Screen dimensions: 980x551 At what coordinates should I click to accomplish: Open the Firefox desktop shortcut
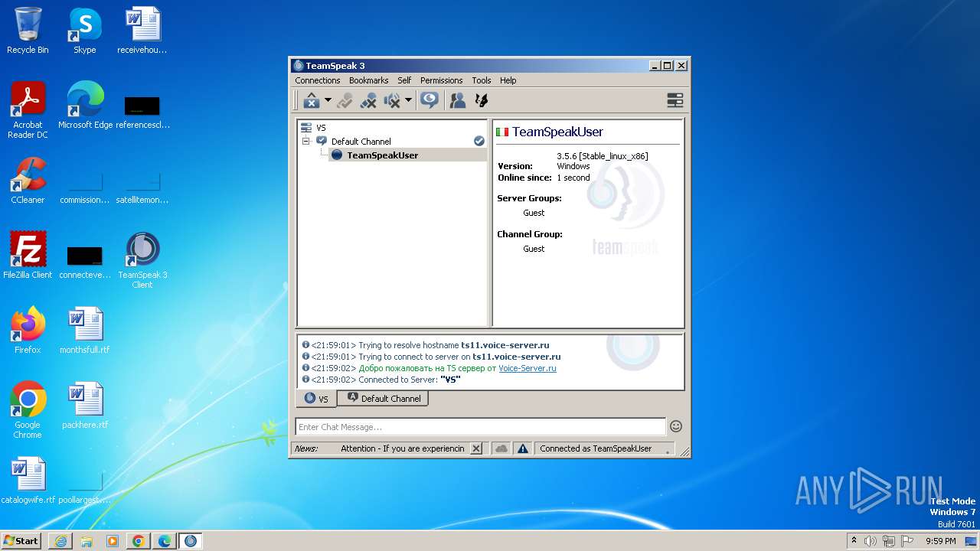click(x=28, y=330)
